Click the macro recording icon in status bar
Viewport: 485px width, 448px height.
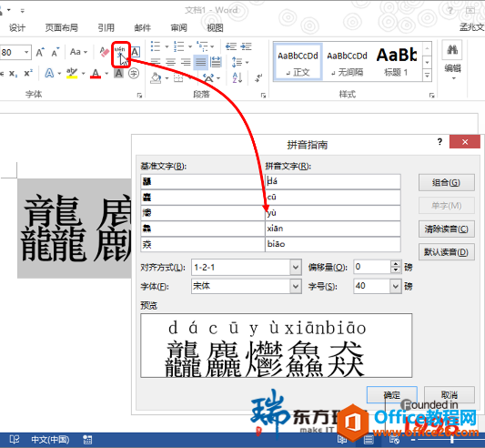[87, 440]
